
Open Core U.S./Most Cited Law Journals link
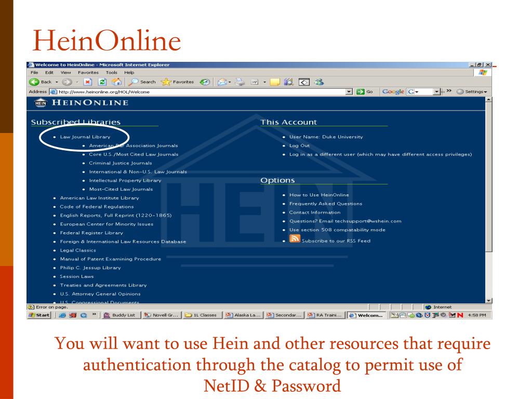pos(134,154)
